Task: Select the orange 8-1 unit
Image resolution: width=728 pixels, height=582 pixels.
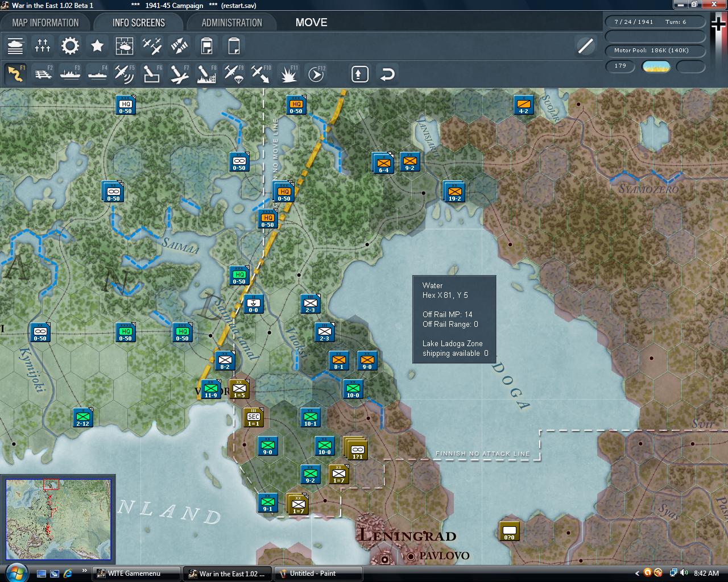Action: 338,361
